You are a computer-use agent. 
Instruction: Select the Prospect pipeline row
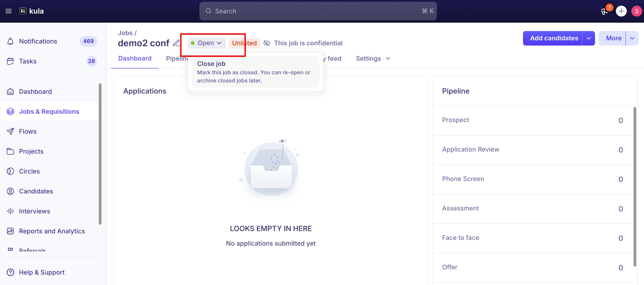[532, 120]
